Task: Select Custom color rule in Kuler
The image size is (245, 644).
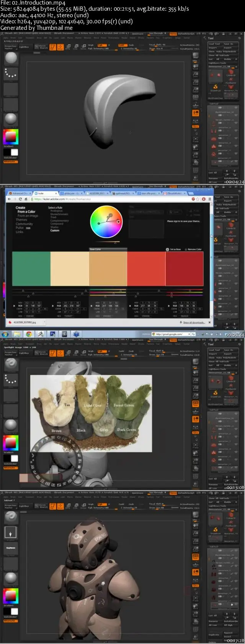Action: tap(55, 230)
